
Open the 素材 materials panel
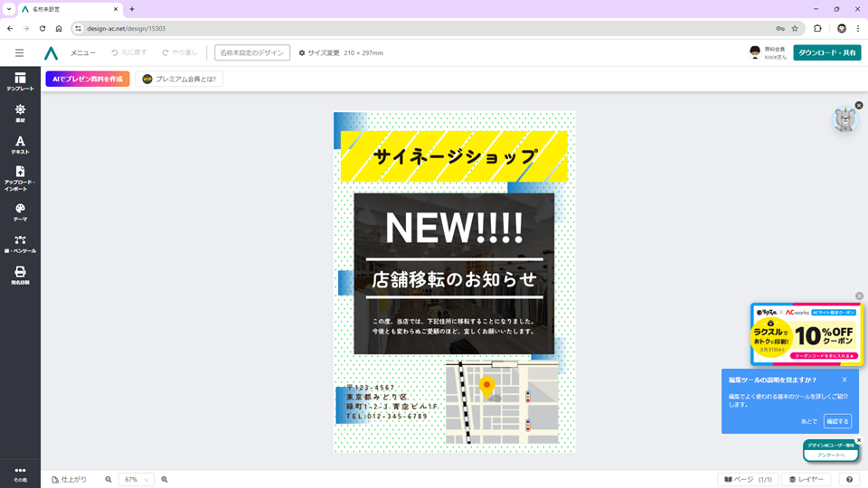point(20,113)
